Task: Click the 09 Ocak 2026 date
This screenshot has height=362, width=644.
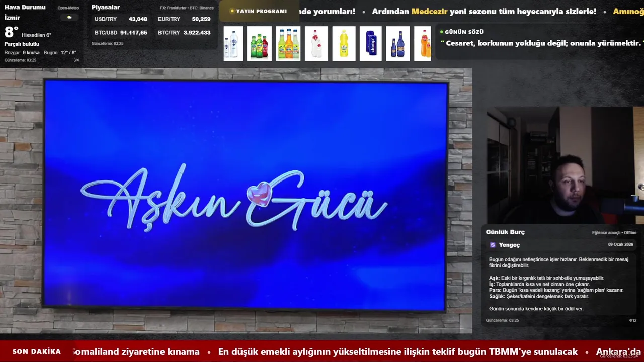Action: pos(620,245)
